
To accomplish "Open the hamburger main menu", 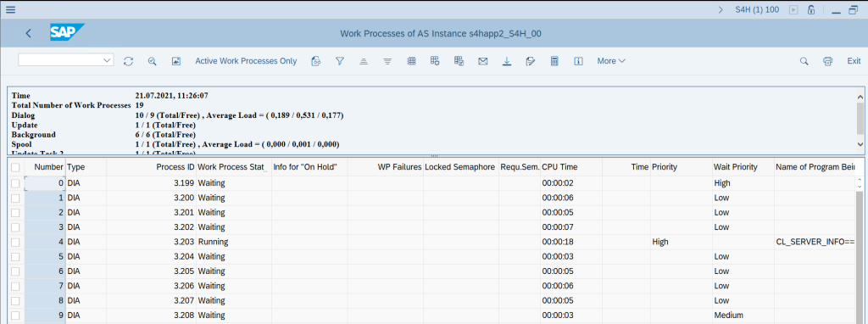I will pyautogui.click(x=10, y=9).
